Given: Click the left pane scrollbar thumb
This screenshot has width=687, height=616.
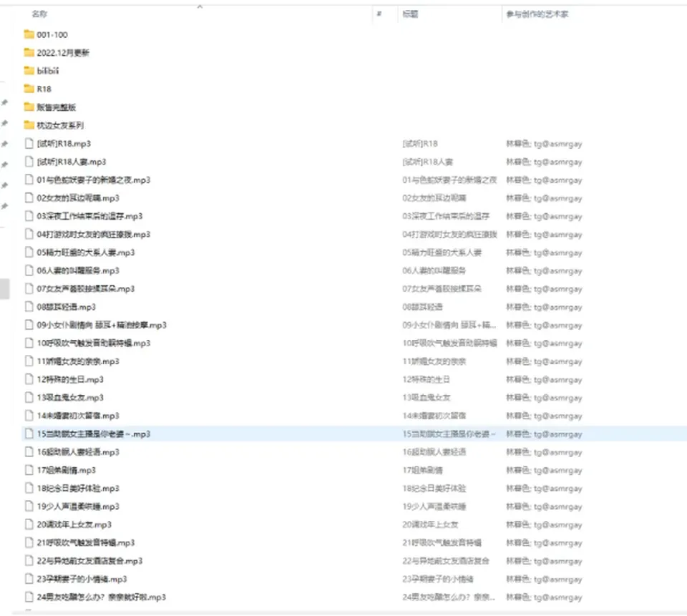Looking at the screenshot, I should (x=5, y=289).
